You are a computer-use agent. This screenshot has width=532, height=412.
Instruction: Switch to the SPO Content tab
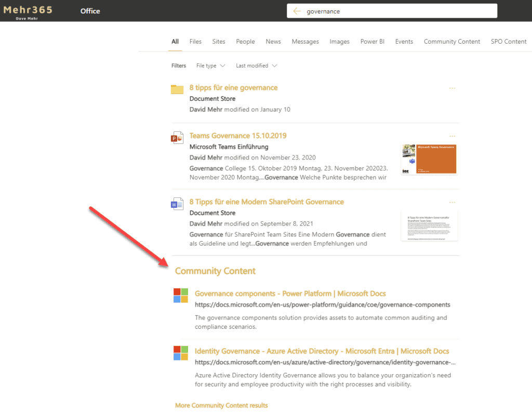pyautogui.click(x=509, y=42)
